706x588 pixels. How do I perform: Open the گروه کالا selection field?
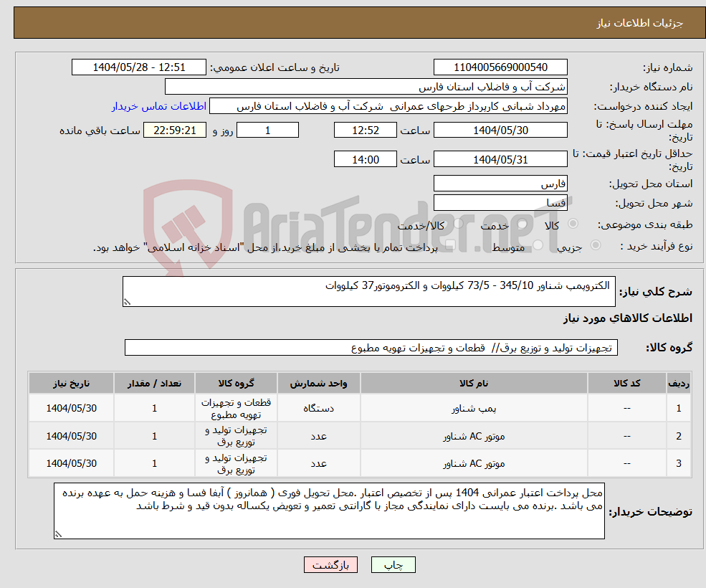coord(366,347)
